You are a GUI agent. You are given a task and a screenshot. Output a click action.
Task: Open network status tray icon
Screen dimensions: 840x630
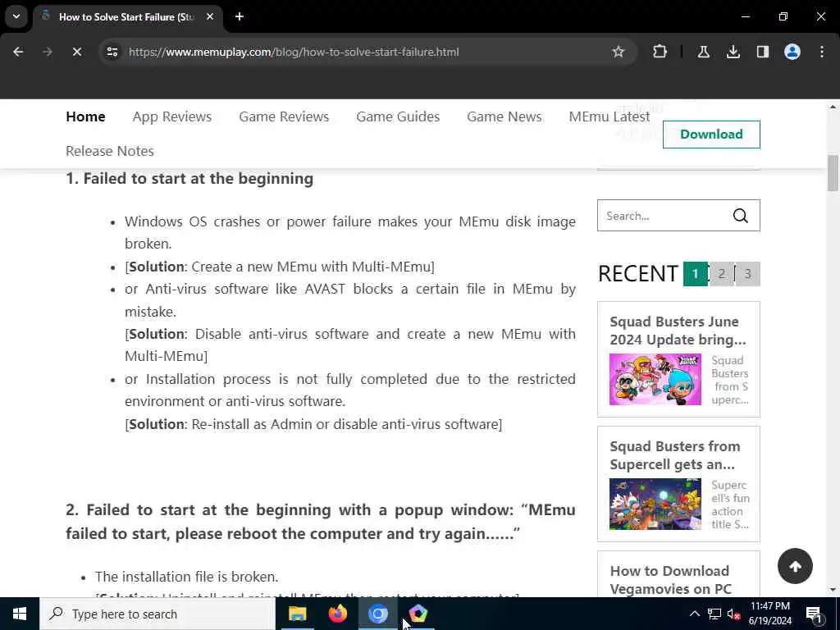(x=714, y=614)
